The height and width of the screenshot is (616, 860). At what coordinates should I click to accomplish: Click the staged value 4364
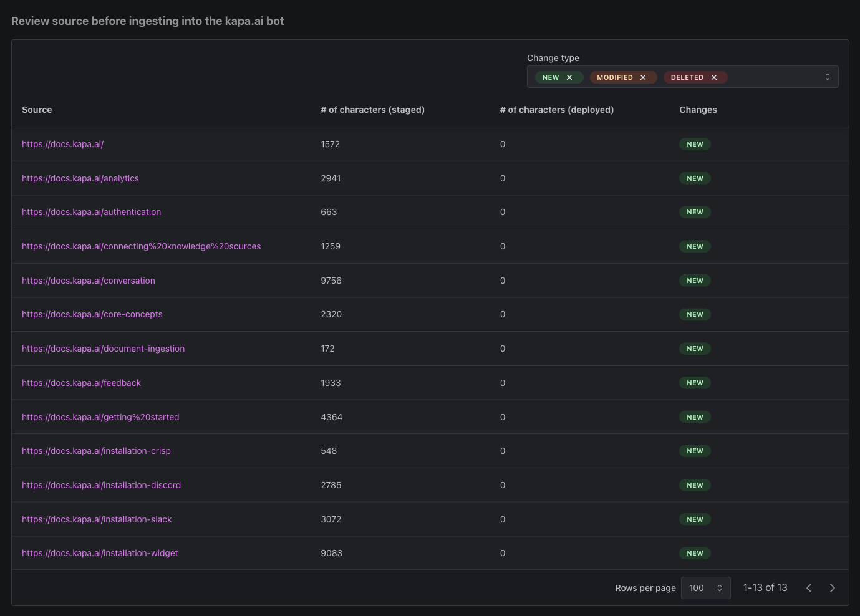click(332, 417)
